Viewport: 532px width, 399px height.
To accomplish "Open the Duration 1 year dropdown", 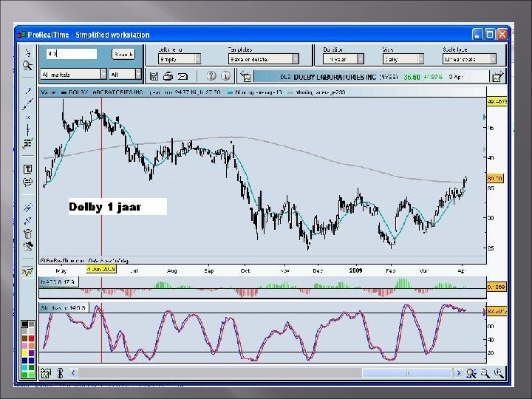I will 344,59.
